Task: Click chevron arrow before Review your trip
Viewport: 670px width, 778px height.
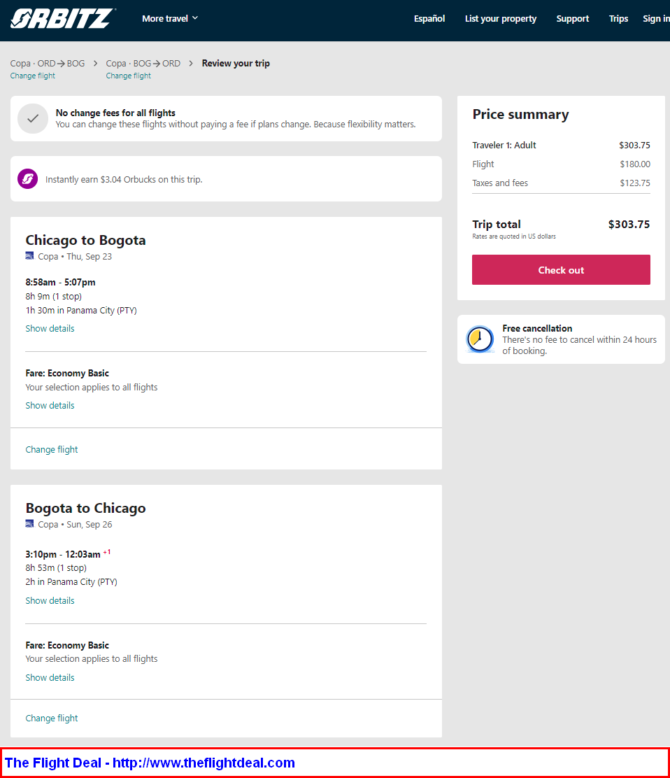Action: point(191,64)
